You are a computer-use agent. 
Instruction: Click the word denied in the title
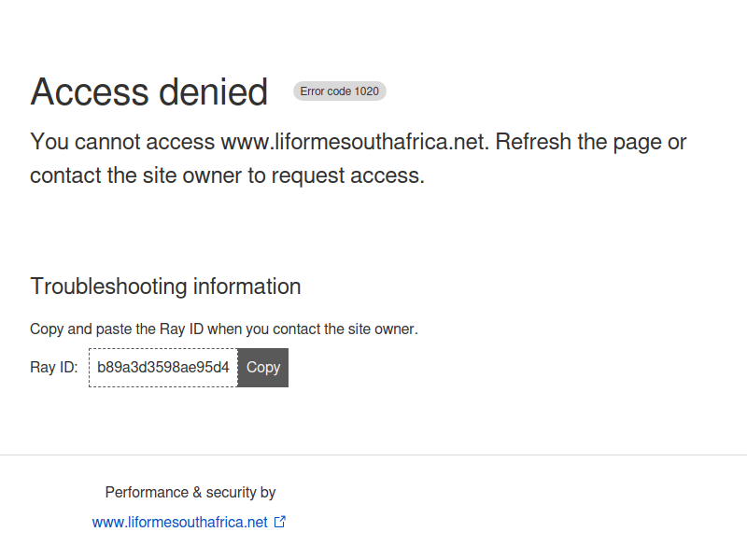214,91
